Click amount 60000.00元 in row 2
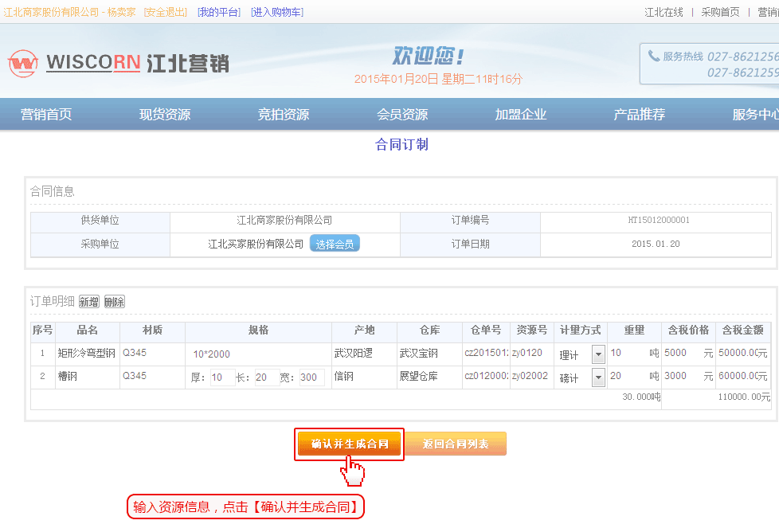The image size is (779, 532). click(x=742, y=376)
